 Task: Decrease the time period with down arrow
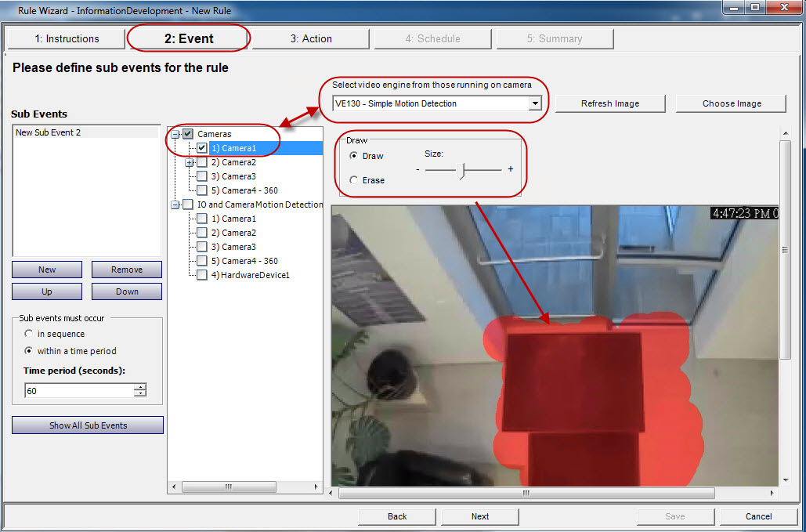coord(140,394)
